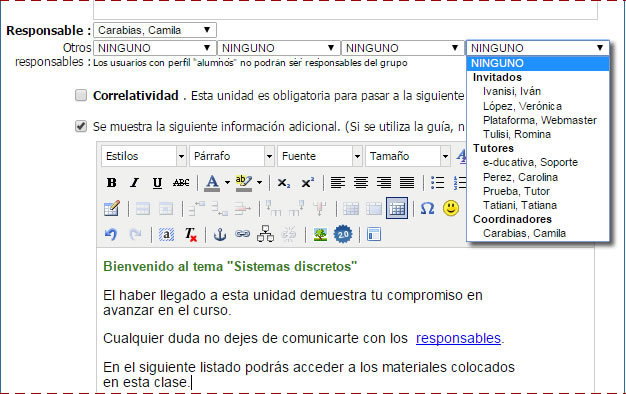The width and height of the screenshot is (626, 394).
Task: Insert an image with tree picture icon
Action: coord(320,234)
